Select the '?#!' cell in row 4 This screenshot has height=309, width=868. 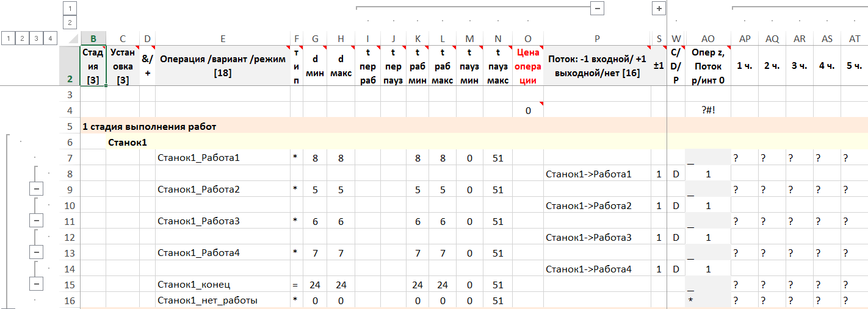707,111
